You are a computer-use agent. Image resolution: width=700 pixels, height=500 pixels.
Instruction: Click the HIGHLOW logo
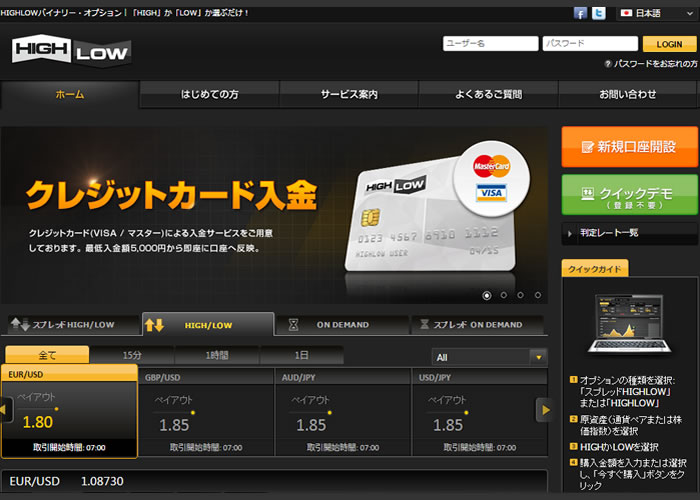tap(72, 50)
